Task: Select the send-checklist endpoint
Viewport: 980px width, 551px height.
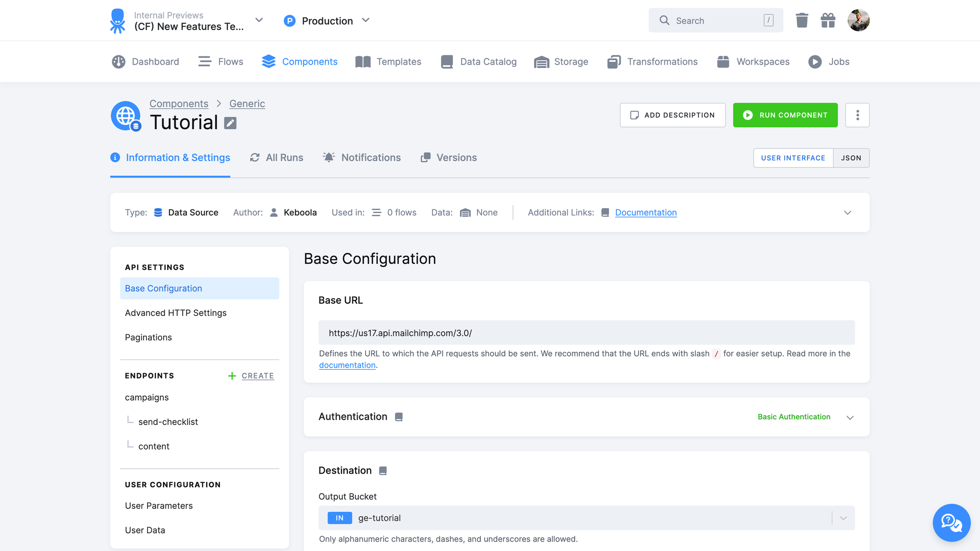Action: coord(168,422)
